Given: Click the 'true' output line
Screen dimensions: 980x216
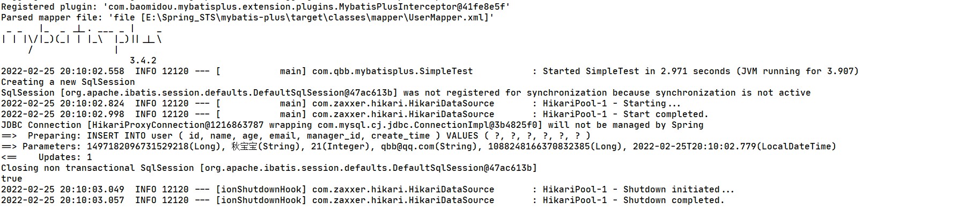Looking at the screenshot, I should (x=12, y=179).
